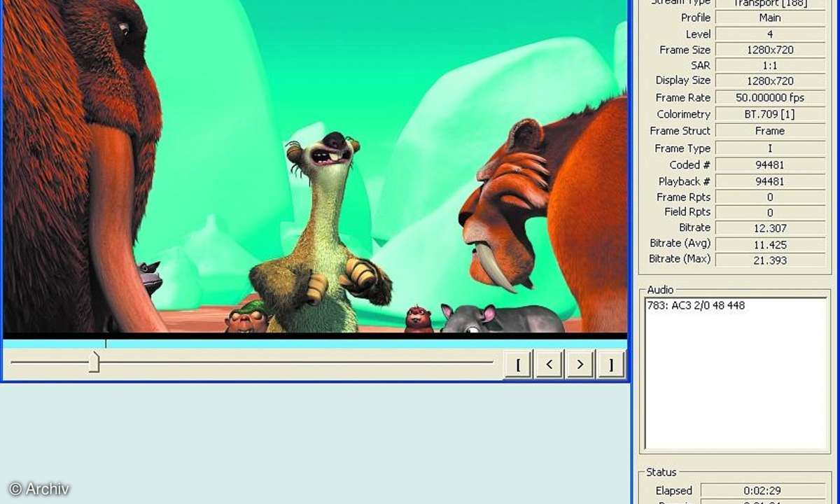Image resolution: width=840 pixels, height=504 pixels.
Task: Click the Colorimetry value 'BT.709 [1]'
Action: (770, 114)
